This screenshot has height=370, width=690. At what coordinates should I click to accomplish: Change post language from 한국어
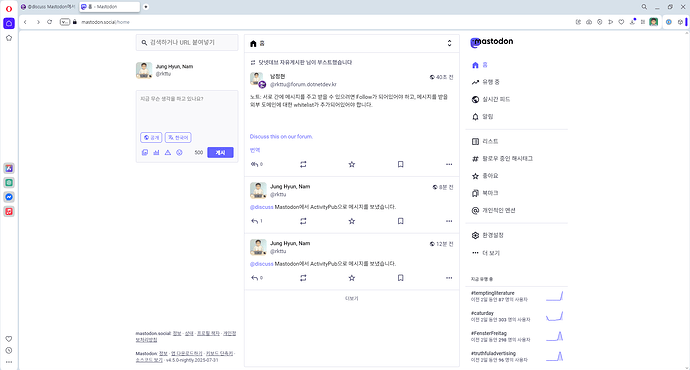click(x=178, y=137)
